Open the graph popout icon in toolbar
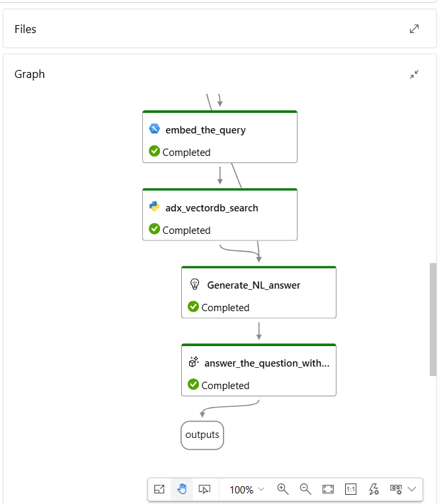Image resolution: width=441 pixels, height=504 pixels. [x=159, y=489]
